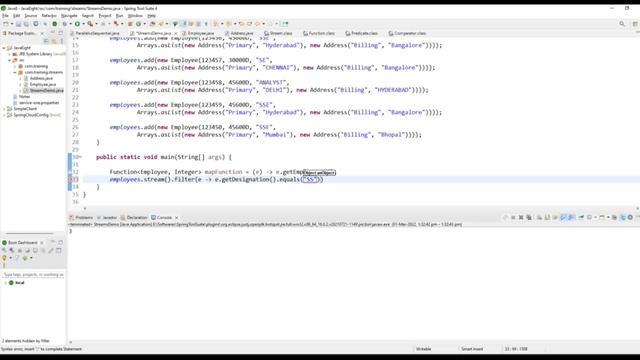Click Writable status bar entry
Image resolution: width=640 pixels, height=360 pixels.
pyautogui.click(x=423, y=349)
